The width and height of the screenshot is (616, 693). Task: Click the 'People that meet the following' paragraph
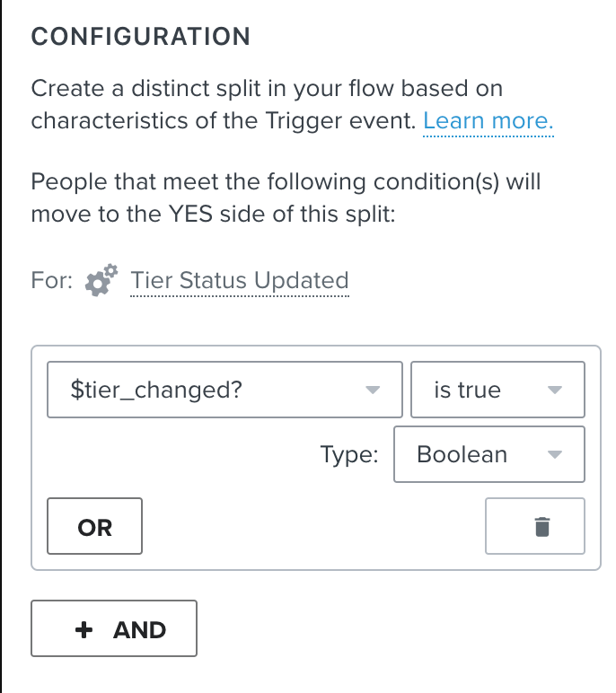click(286, 197)
